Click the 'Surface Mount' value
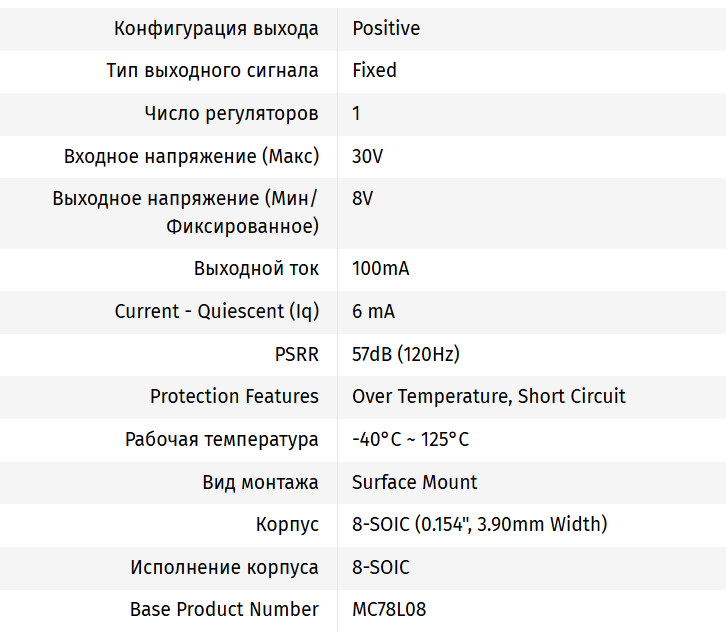The width and height of the screenshot is (726, 640). pyautogui.click(x=414, y=482)
